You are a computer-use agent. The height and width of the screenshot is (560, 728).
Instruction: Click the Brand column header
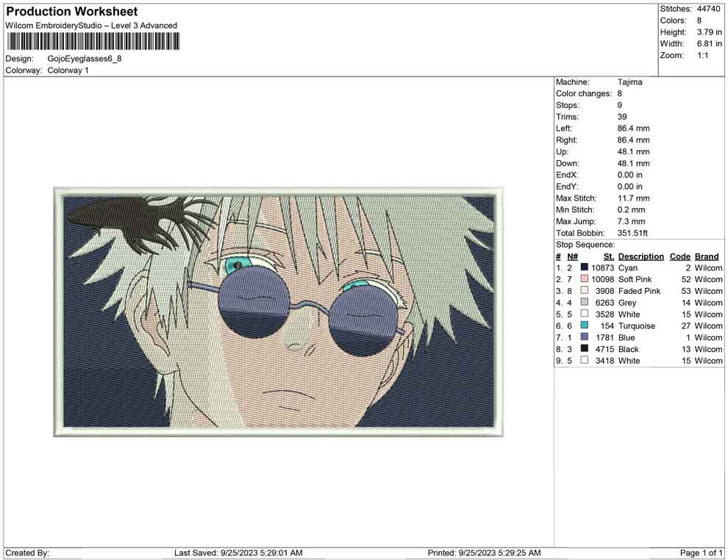(707, 256)
